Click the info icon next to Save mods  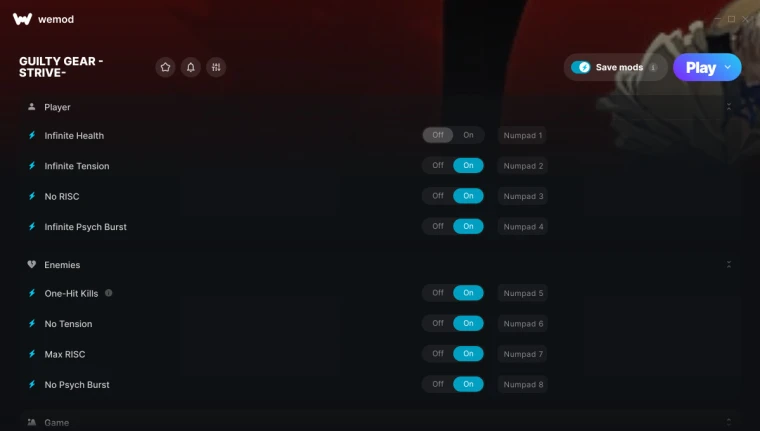tap(653, 67)
